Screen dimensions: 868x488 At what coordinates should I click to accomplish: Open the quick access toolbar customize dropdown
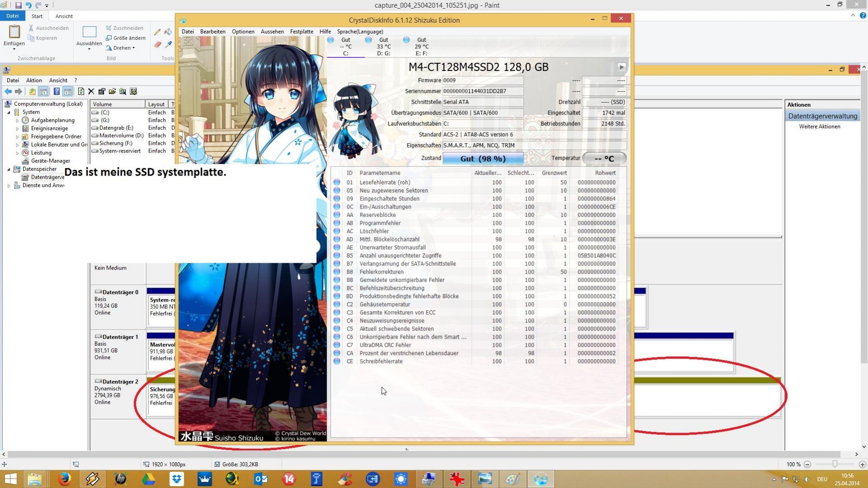[47, 6]
